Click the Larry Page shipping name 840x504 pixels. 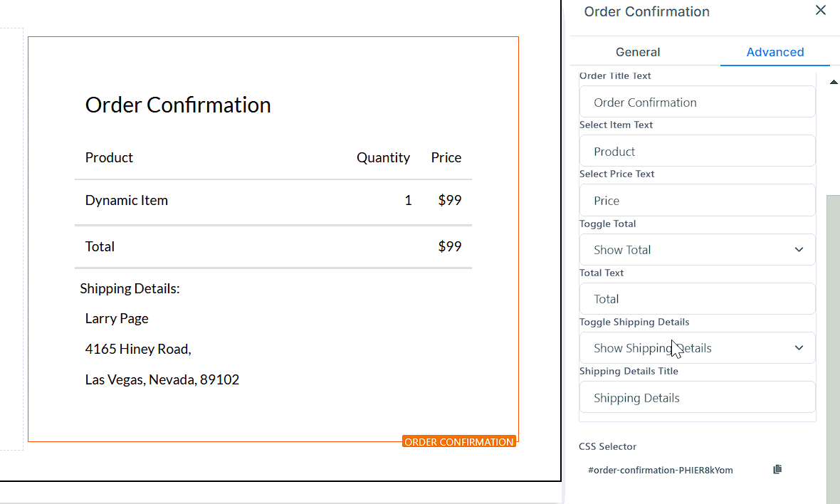pyautogui.click(x=117, y=318)
